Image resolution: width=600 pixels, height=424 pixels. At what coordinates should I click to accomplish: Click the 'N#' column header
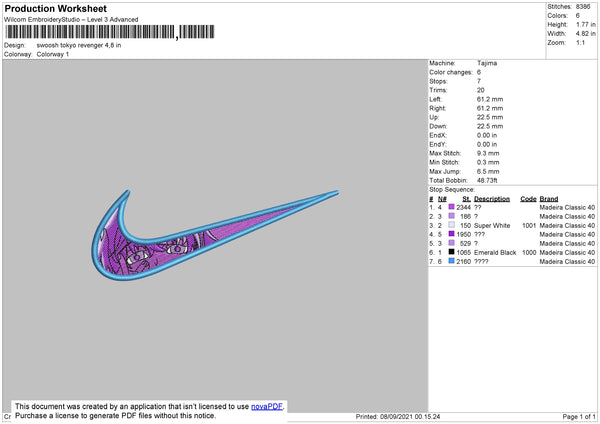coord(442,199)
